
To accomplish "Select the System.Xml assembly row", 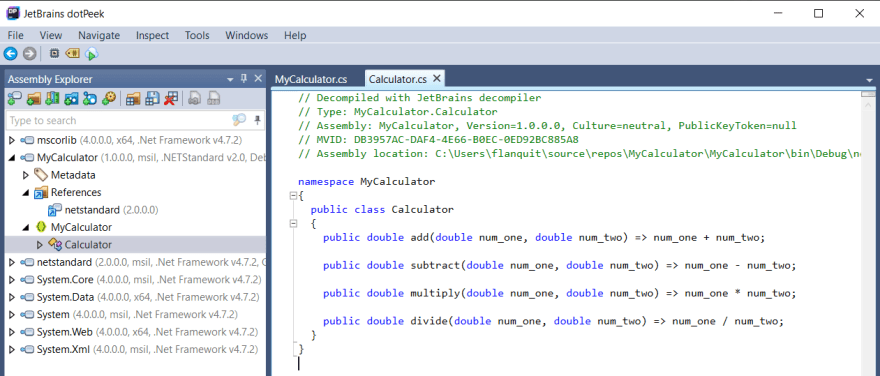I will coord(135,349).
